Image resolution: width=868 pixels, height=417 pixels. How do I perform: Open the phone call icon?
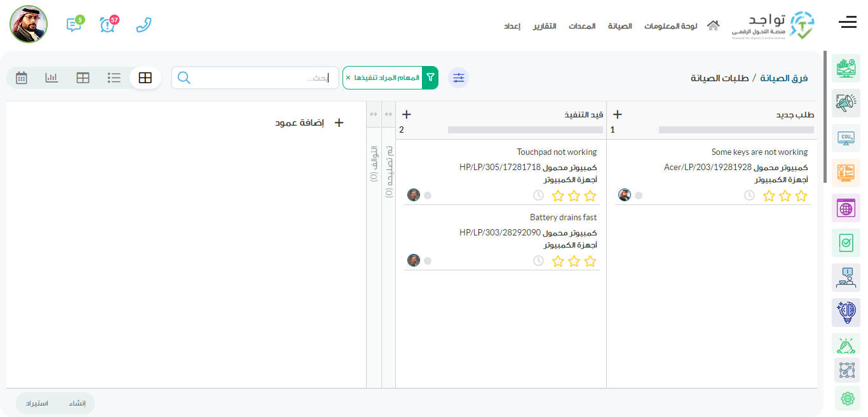click(144, 25)
